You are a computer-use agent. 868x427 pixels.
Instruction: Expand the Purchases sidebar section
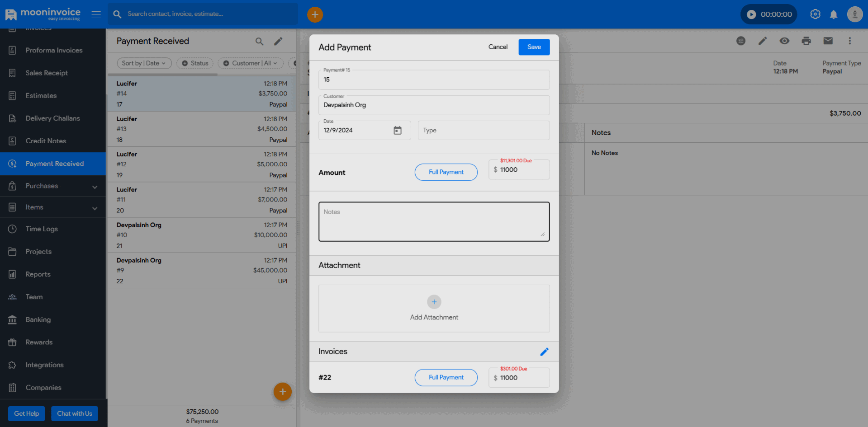click(x=53, y=186)
